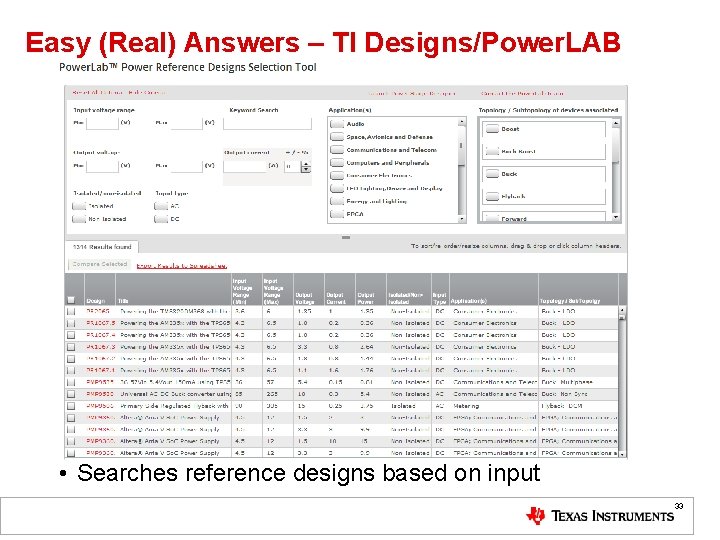Click scroll-down arrow of Applications list
Image resolution: width=720 pixels, height=540 pixels.
(461, 219)
